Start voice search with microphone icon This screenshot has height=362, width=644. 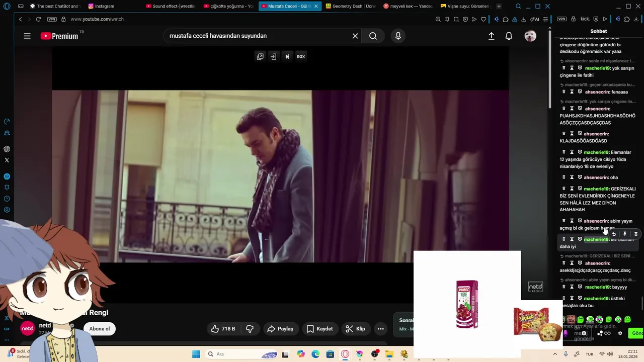pyautogui.click(x=398, y=36)
